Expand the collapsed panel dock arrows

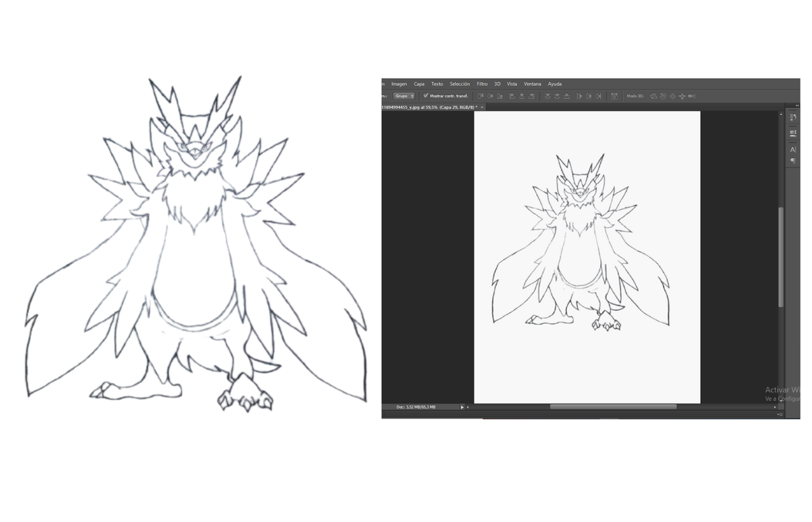click(796, 105)
